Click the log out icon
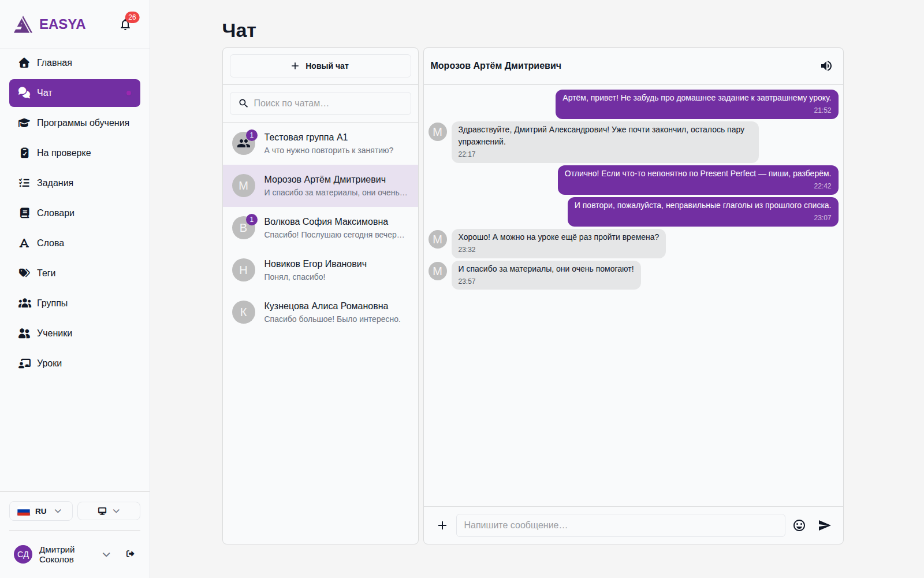Screen dimensions: 924x578 (x=131, y=554)
